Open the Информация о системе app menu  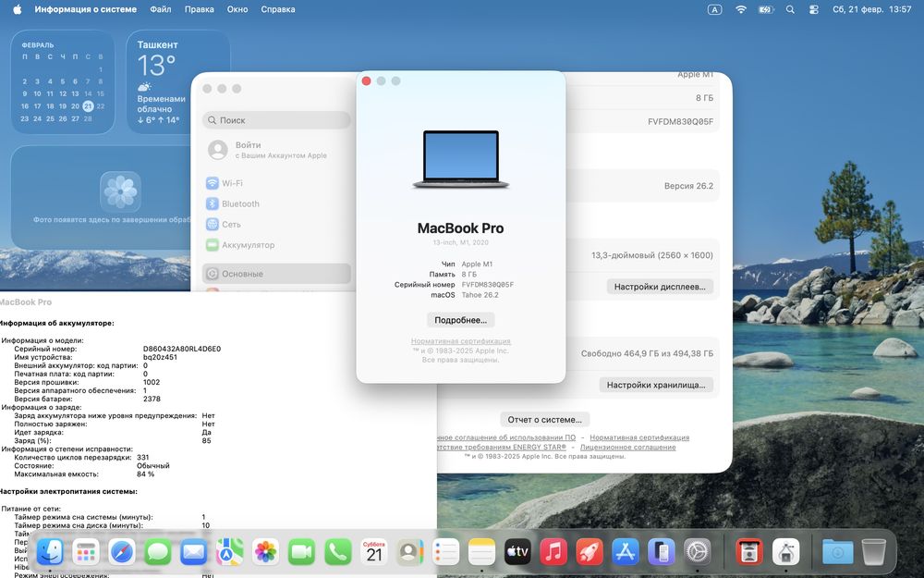(85, 9)
